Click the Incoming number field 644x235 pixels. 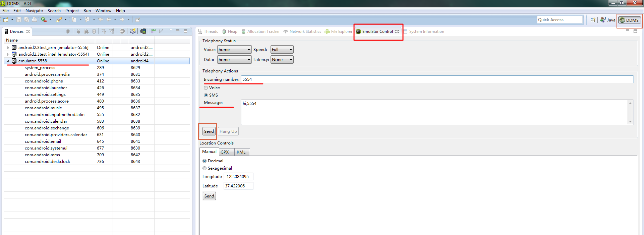[437, 79]
